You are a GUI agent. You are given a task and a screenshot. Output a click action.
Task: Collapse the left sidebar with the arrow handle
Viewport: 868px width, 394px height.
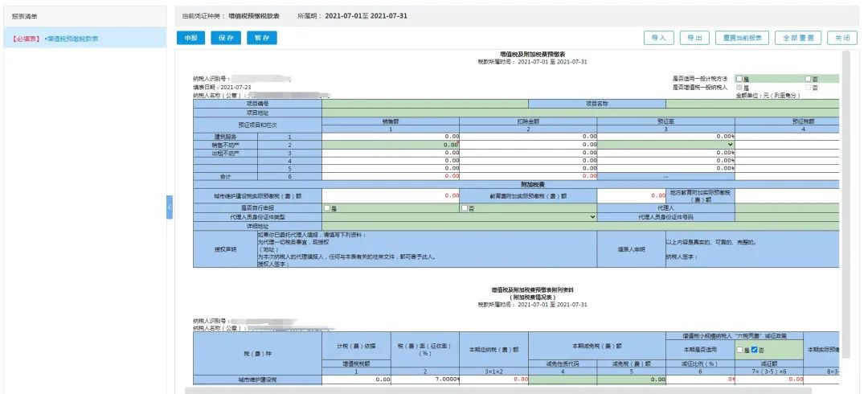[x=170, y=207]
